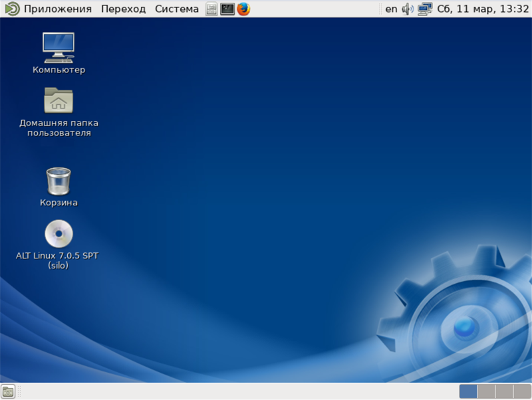The width and height of the screenshot is (532, 400).
Task: Open the clock calendar Сб, 11 мар
Action: point(482,9)
